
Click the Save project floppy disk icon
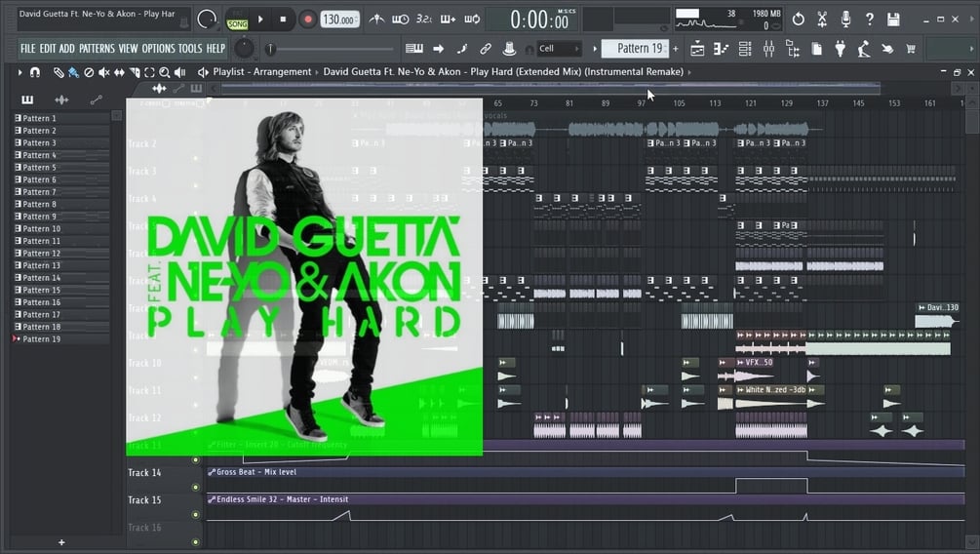tap(894, 20)
